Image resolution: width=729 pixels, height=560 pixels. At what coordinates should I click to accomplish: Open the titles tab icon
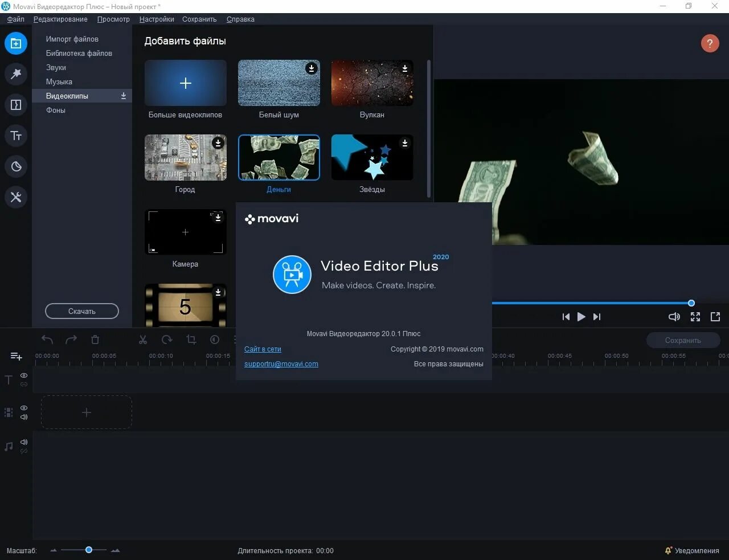16,136
